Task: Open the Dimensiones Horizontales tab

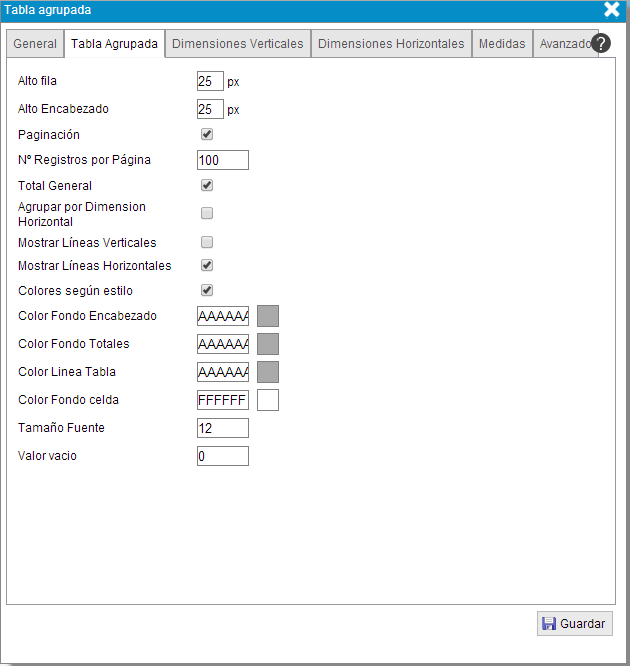Action: click(x=391, y=44)
